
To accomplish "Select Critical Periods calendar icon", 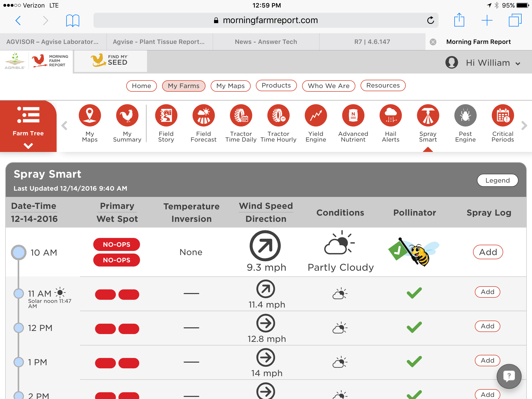I will (x=503, y=116).
